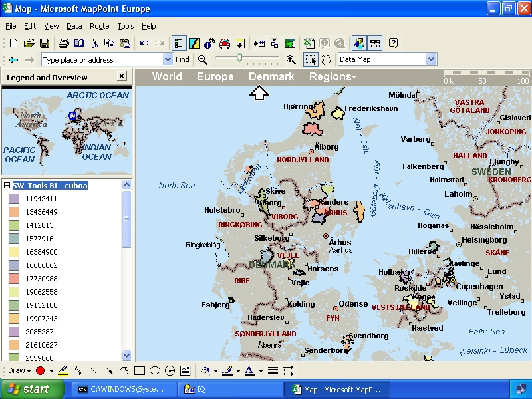
Task: Close the Legend and Overview pane
Action: (x=122, y=76)
